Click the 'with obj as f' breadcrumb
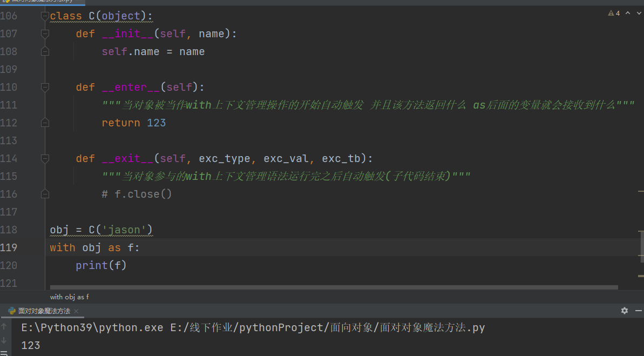The width and height of the screenshot is (644, 356). pyautogui.click(x=70, y=297)
